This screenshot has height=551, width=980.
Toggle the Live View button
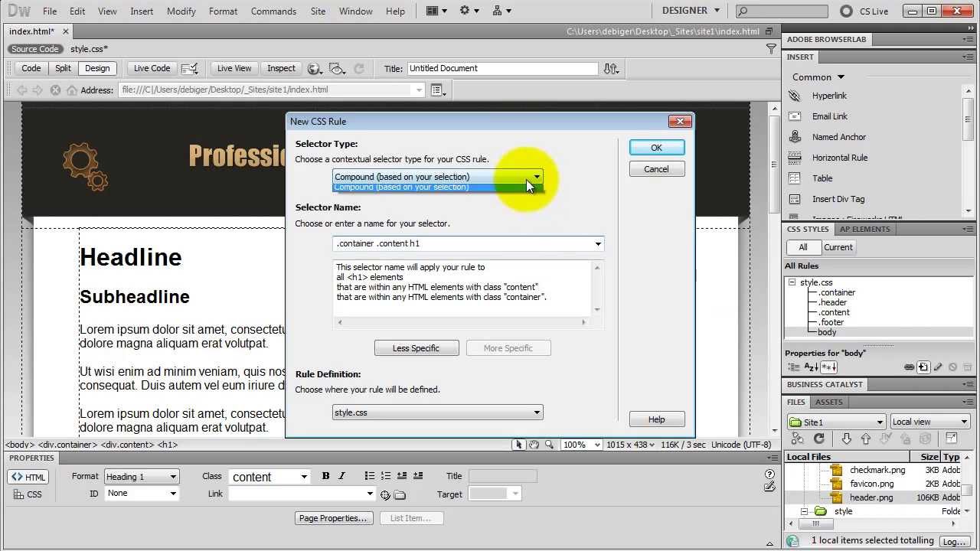[x=234, y=68]
